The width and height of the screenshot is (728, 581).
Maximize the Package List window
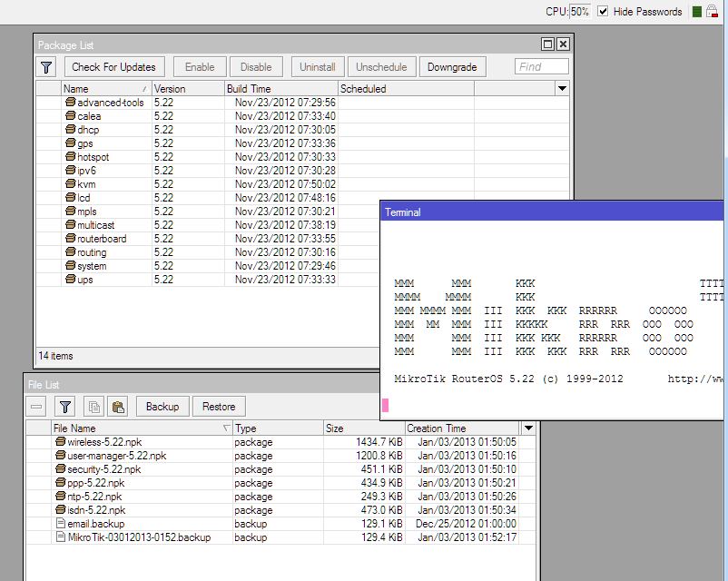point(547,44)
